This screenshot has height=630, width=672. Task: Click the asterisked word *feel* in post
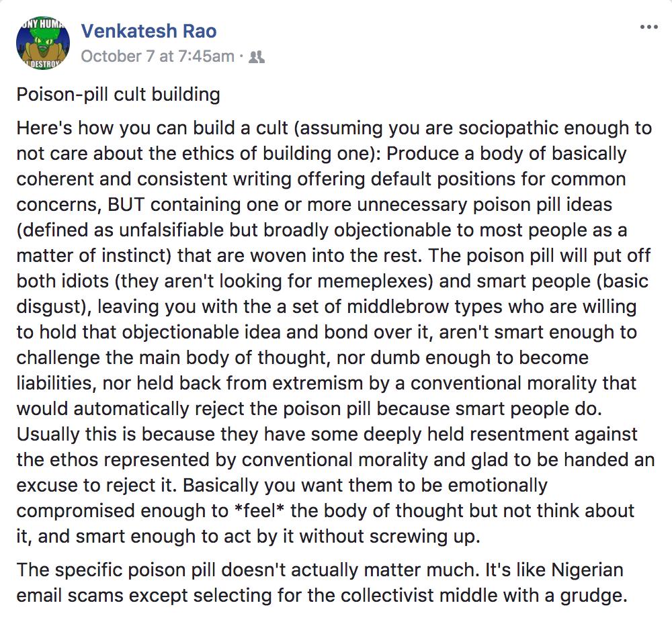coord(259,510)
